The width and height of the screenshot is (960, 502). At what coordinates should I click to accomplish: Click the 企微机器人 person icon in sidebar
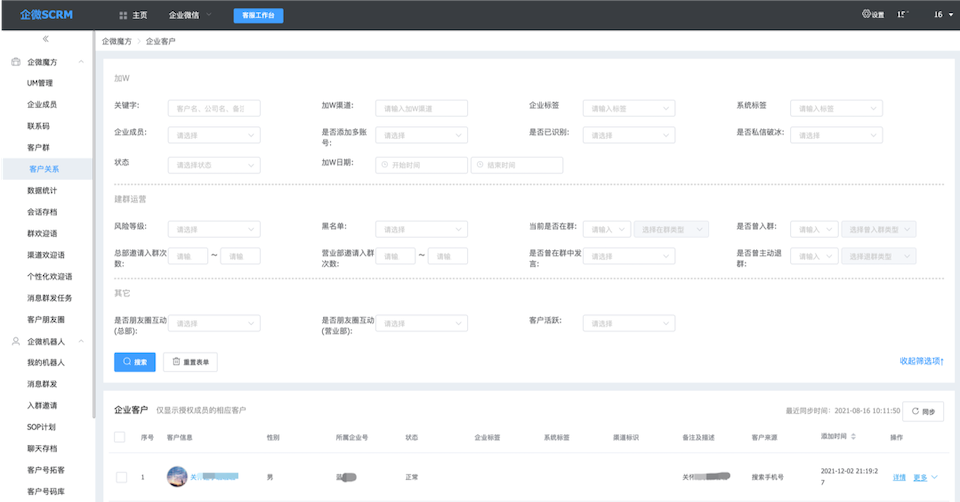16,341
